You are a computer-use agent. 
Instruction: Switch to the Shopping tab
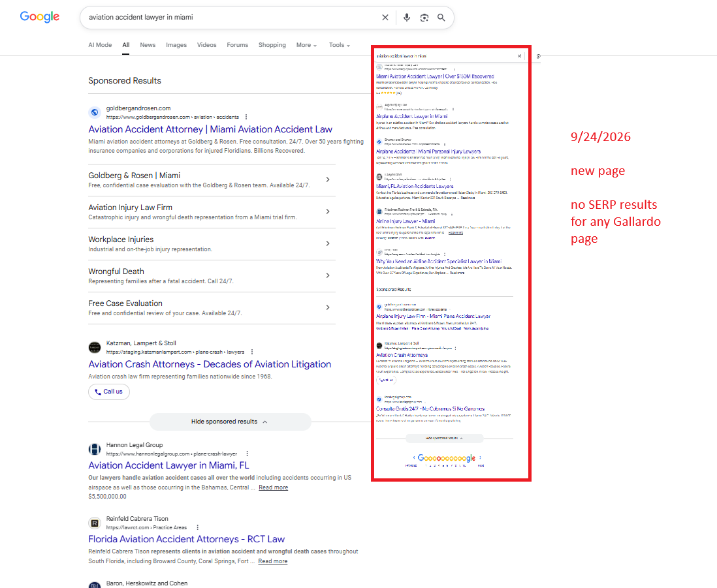[x=272, y=45]
